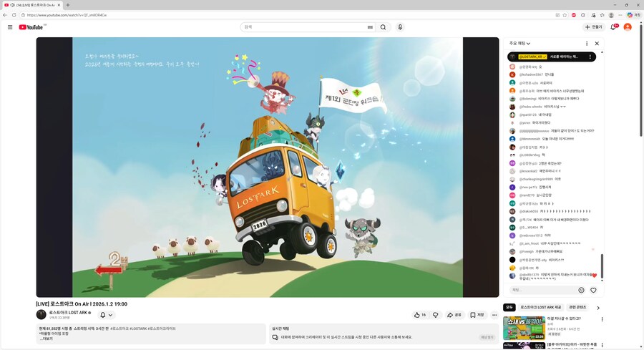
Task: Click the on-screen keyboard icon in search box
Action: point(370,27)
